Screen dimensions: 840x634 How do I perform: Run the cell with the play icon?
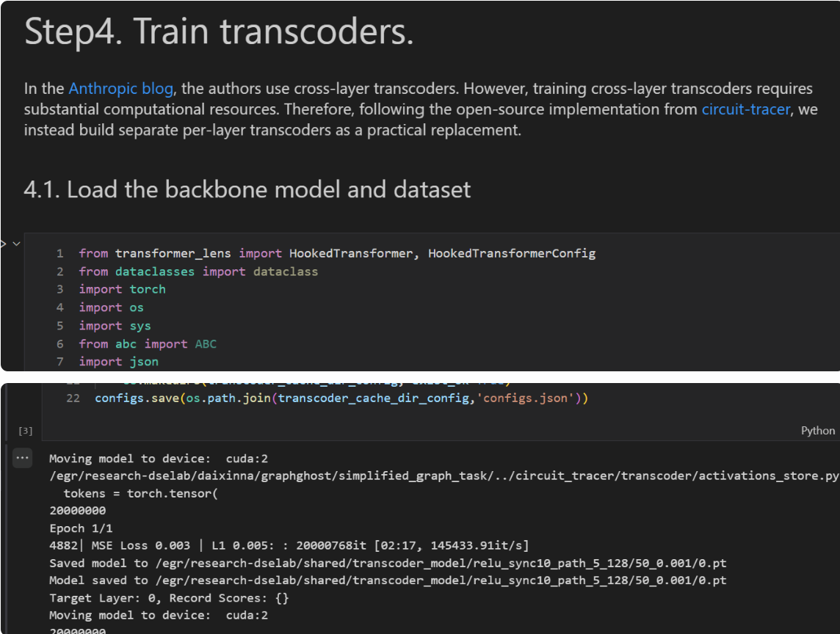pyautogui.click(x=3, y=243)
